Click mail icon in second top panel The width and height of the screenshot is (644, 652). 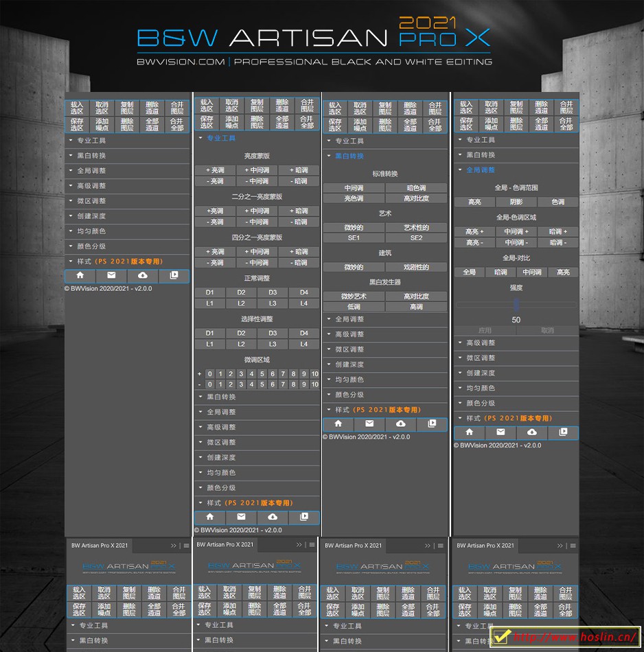click(x=241, y=517)
